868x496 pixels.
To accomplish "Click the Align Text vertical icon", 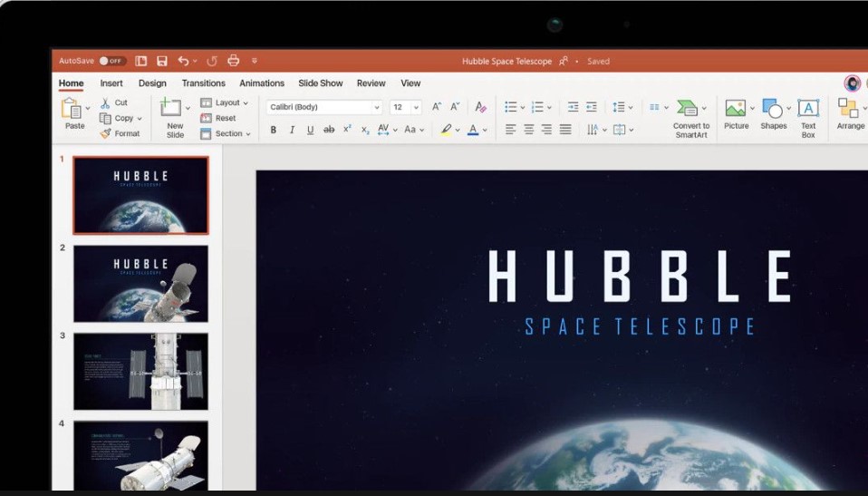I will 619,130.
